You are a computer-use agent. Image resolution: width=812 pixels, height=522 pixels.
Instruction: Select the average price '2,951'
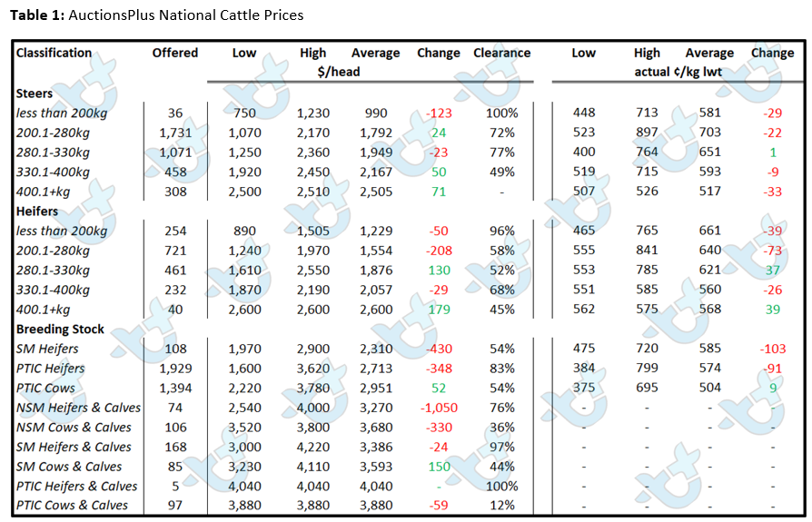376,388
